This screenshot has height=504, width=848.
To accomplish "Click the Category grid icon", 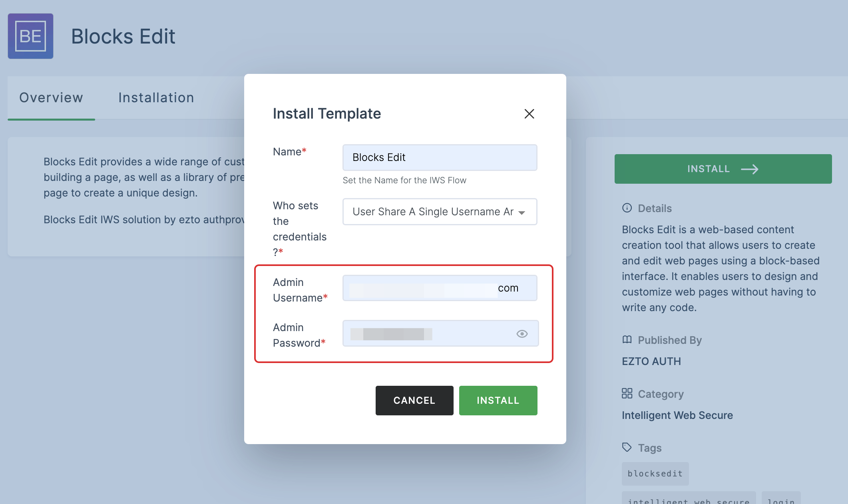I will coord(627,393).
